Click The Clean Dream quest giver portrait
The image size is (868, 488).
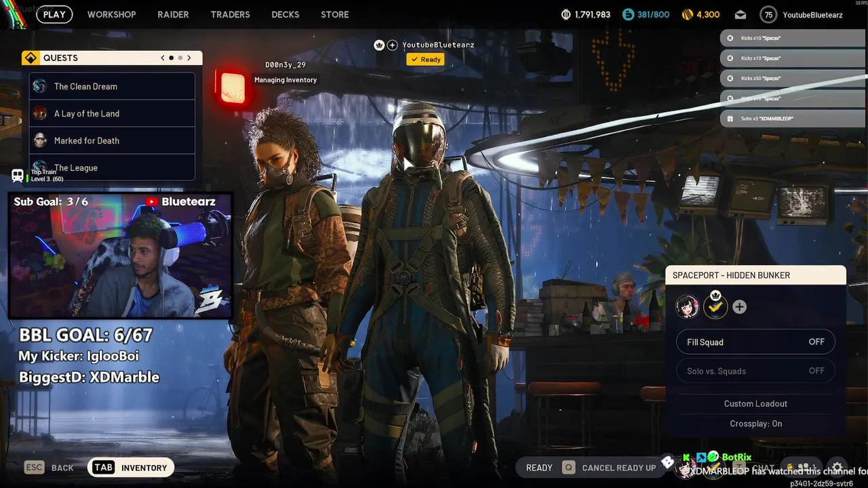pos(40,86)
